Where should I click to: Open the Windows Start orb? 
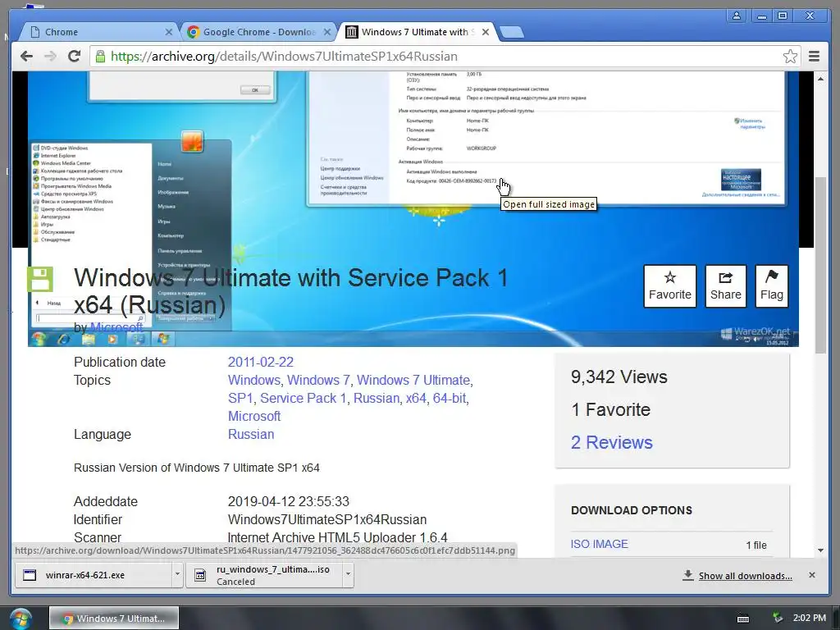[20, 619]
